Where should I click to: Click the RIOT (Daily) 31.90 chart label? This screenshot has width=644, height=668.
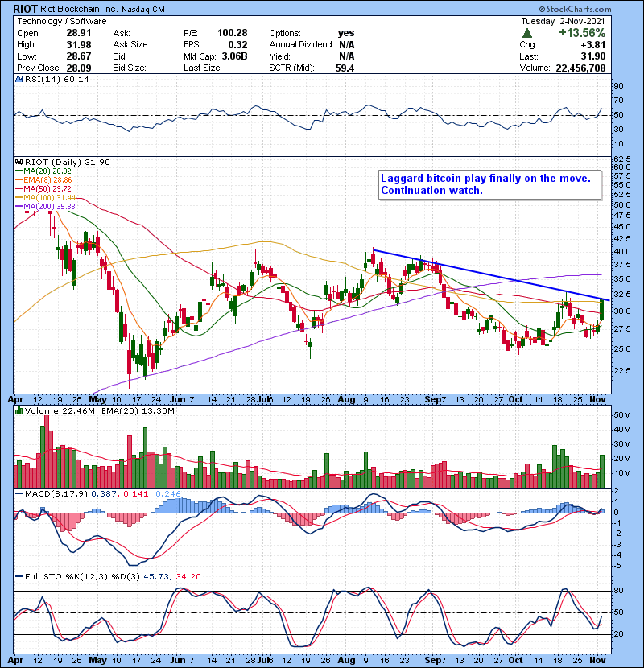(x=68, y=162)
